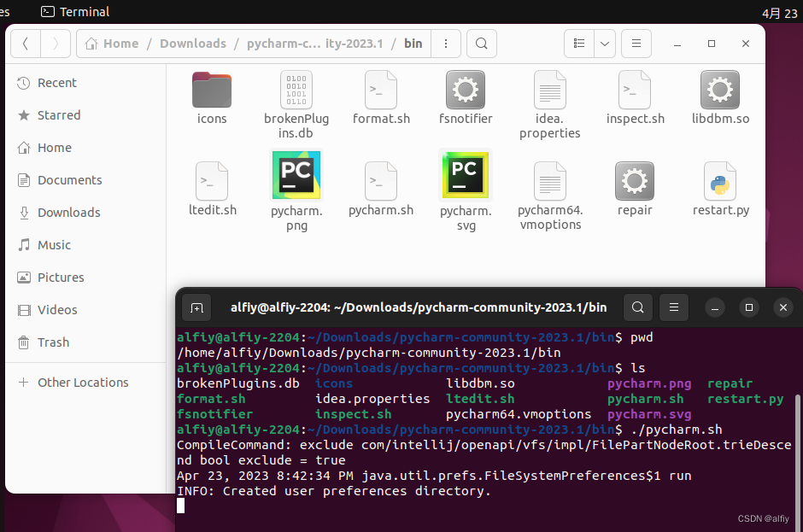The image size is (803, 532).
Task: Select the pycharm.svg image thumbnail
Action: pyautogui.click(x=465, y=175)
